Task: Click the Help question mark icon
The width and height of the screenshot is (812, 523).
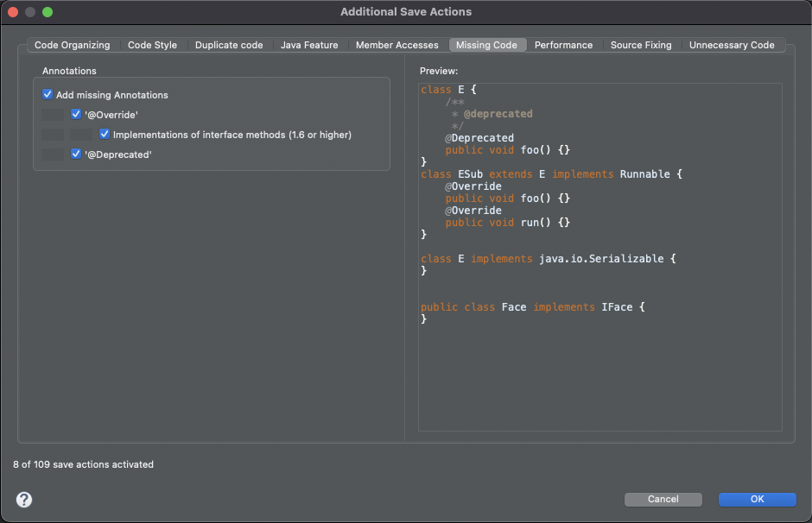Action: pyautogui.click(x=24, y=500)
